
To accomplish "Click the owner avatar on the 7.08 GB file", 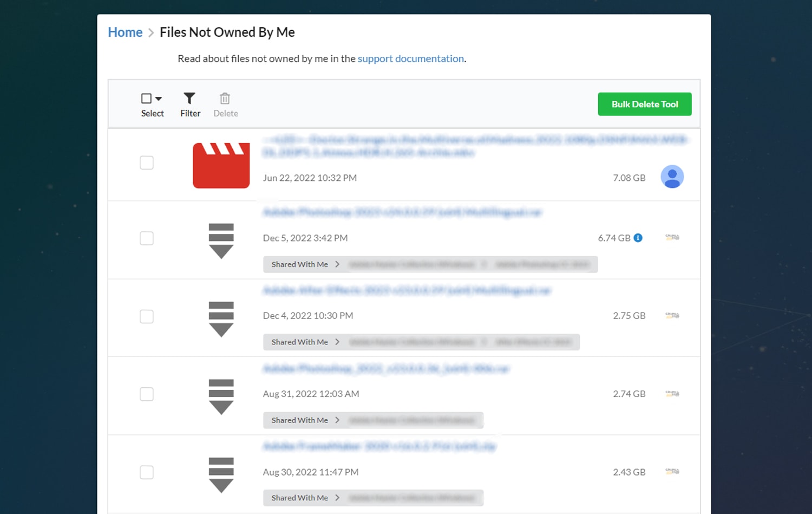I will tap(672, 177).
